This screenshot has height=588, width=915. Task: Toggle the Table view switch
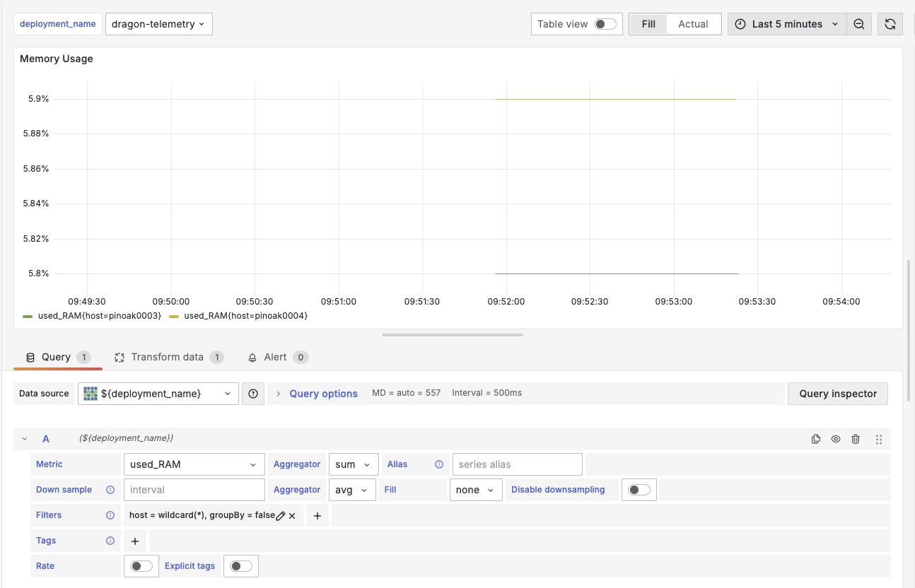(605, 24)
